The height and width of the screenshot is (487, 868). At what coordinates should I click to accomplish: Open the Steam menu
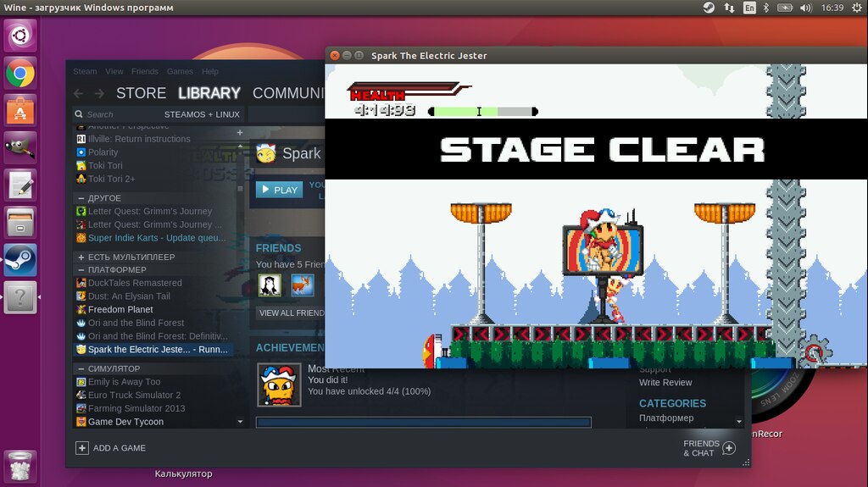pos(85,71)
